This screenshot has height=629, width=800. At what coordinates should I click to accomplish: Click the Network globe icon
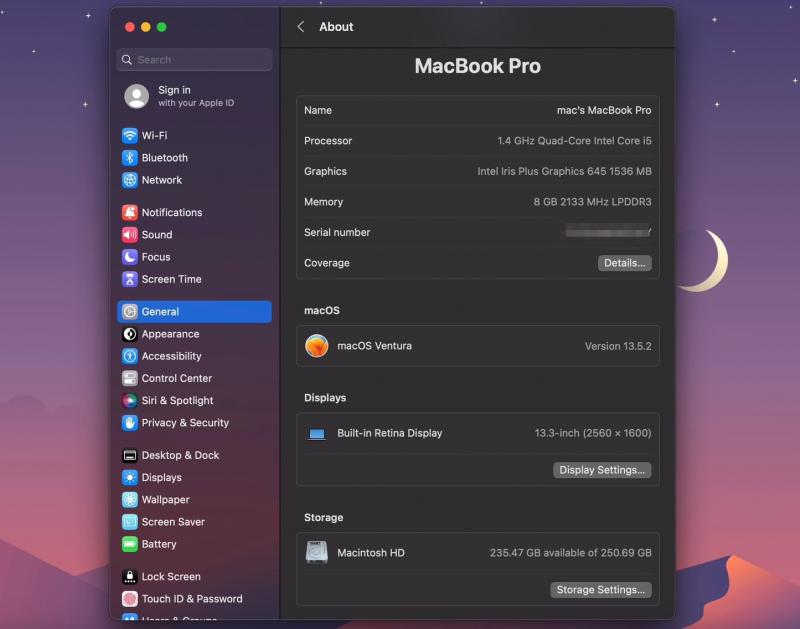point(130,180)
